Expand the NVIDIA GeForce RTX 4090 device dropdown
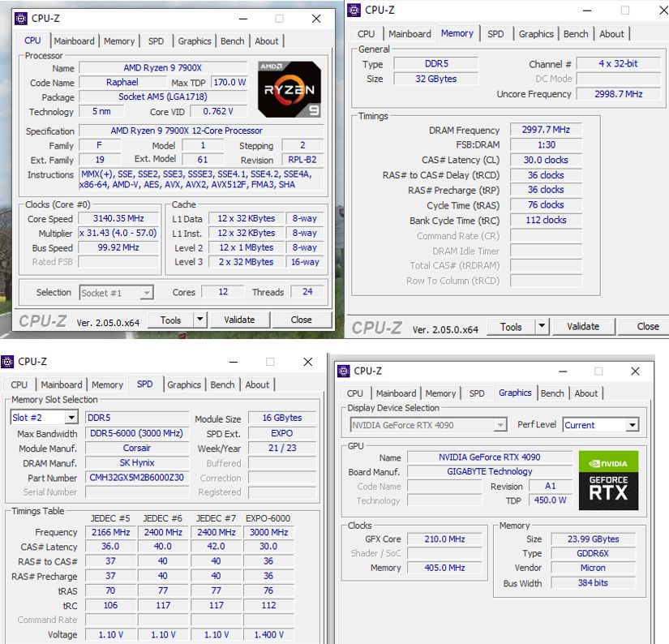This screenshot has width=669, height=644. (x=500, y=425)
